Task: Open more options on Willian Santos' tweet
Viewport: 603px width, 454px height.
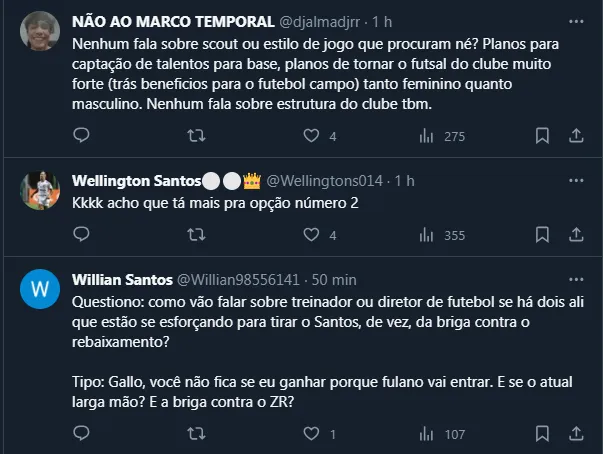Action: [x=575, y=278]
